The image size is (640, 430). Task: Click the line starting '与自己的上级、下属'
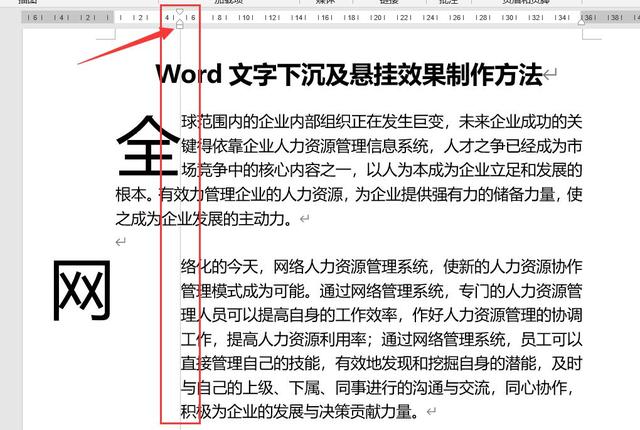(378, 388)
